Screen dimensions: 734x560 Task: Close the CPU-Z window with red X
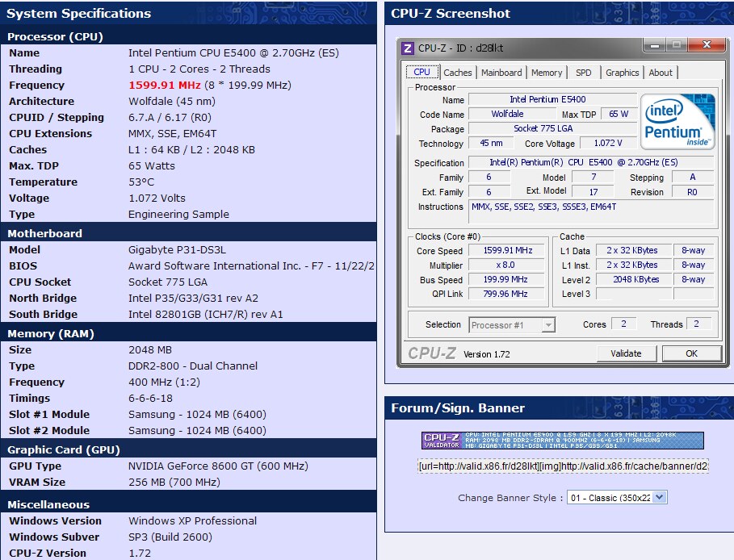(707, 46)
